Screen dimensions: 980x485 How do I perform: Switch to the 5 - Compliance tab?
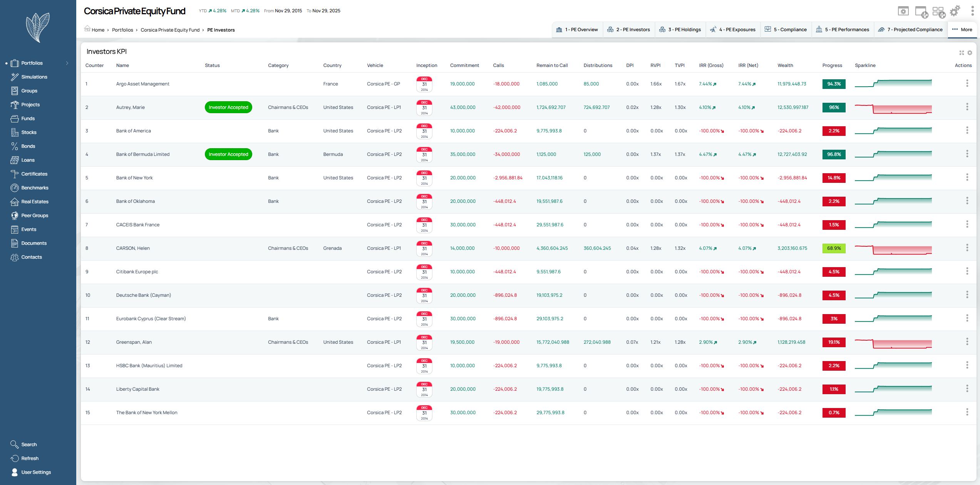pyautogui.click(x=786, y=30)
